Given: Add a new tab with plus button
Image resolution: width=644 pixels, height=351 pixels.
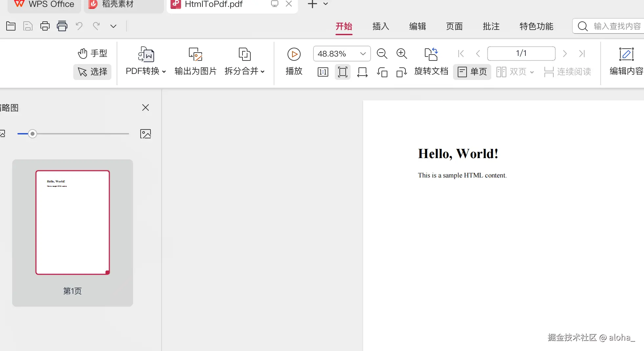Looking at the screenshot, I should (x=312, y=4).
